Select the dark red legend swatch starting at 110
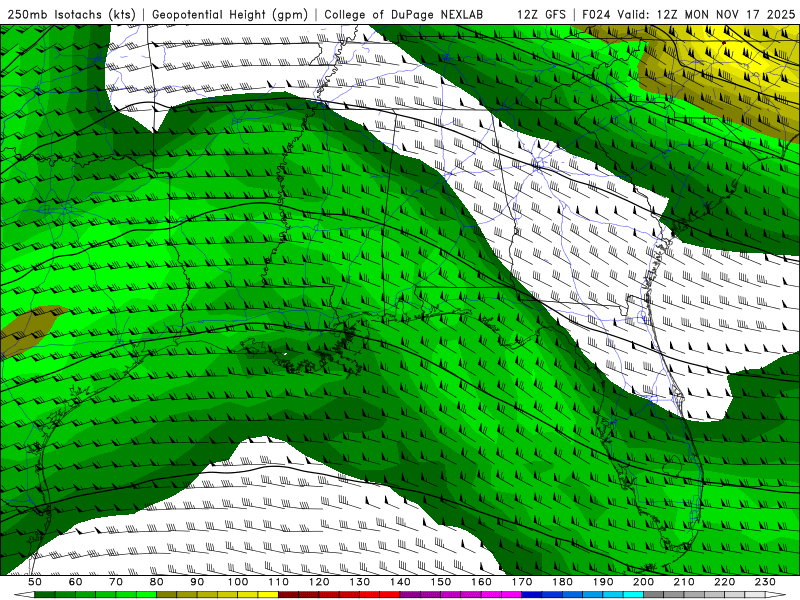The width and height of the screenshot is (800, 600). coord(288,594)
